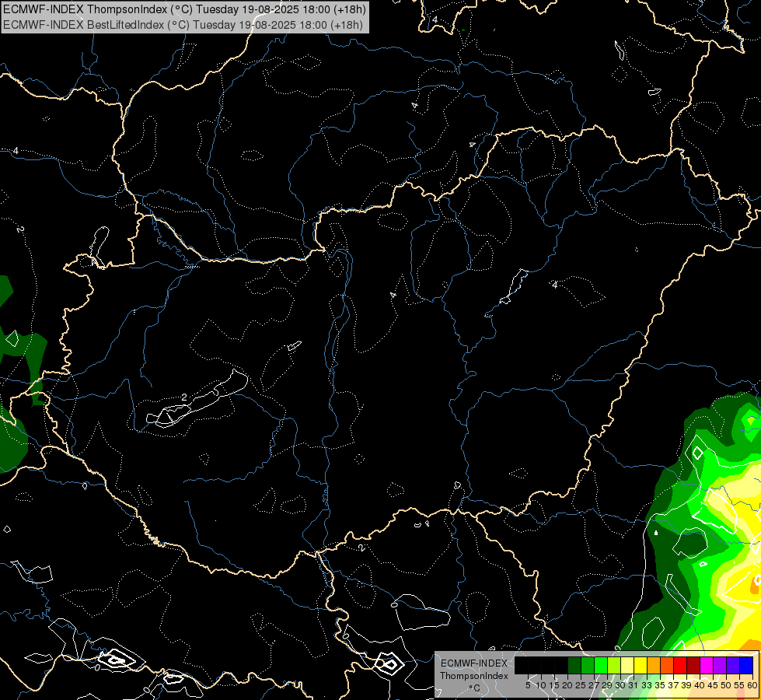Select the red 37-39 legend swatch
The image size is (761, 700).
tap(680, 665)
